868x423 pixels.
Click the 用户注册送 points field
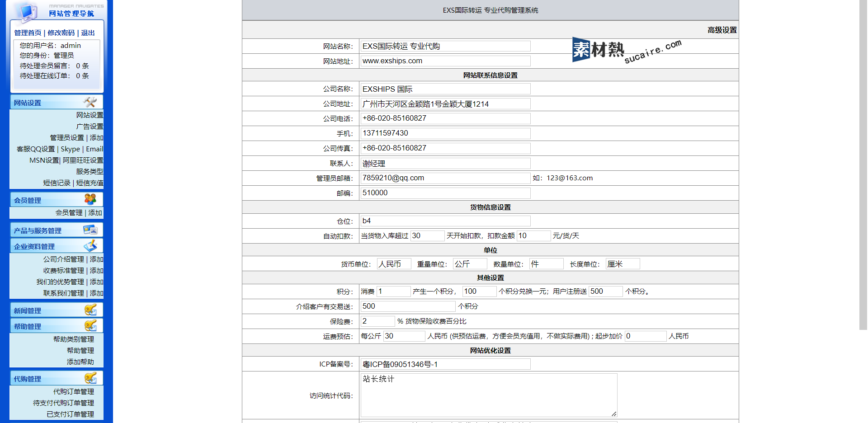coord(606,291)
